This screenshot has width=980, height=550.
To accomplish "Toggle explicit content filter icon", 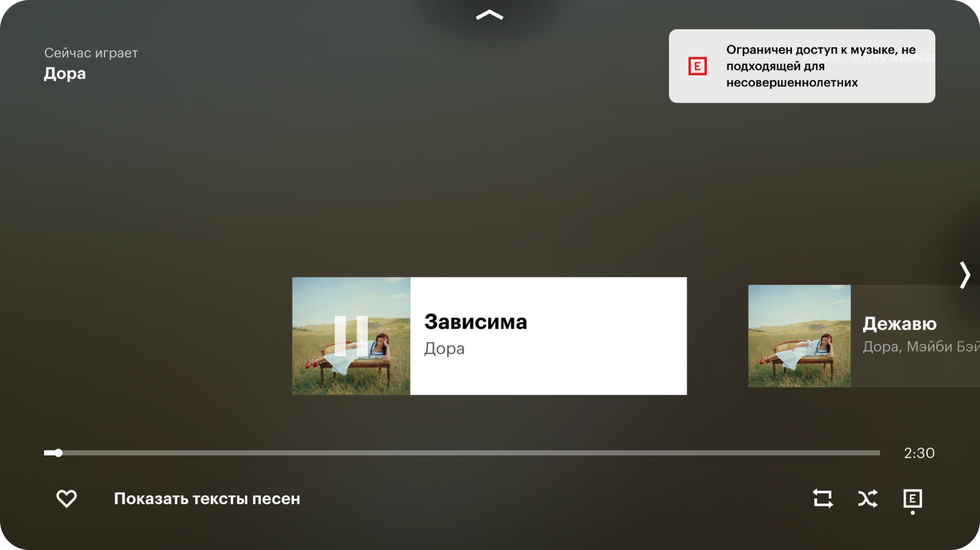I will pos(912,499).
